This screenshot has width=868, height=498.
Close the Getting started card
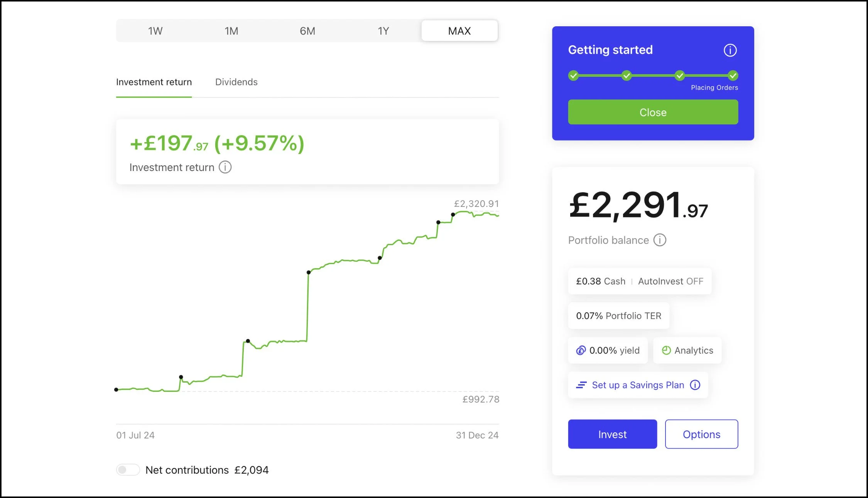(653, 112)
